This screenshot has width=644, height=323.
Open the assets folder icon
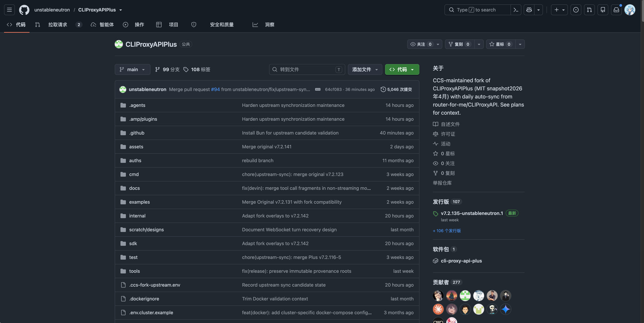click(123, 147)
